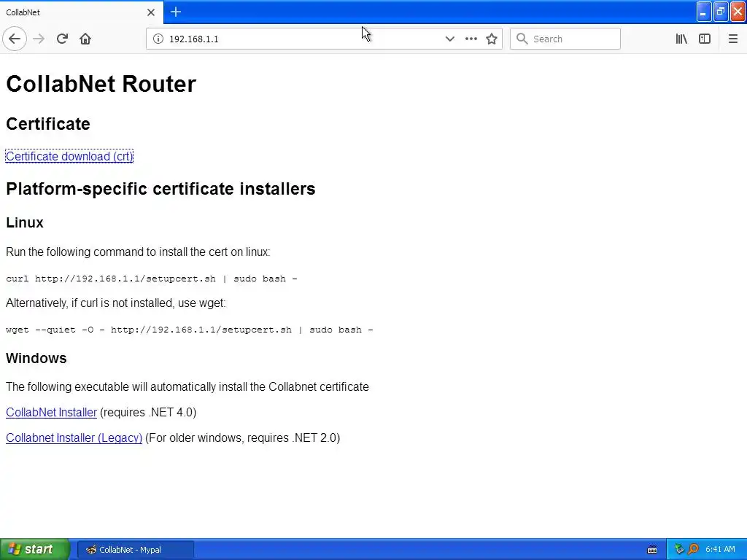This screenshot has width=747, height=560.
Task: Click the forward navigation arrow
Action: click(39, 39)
